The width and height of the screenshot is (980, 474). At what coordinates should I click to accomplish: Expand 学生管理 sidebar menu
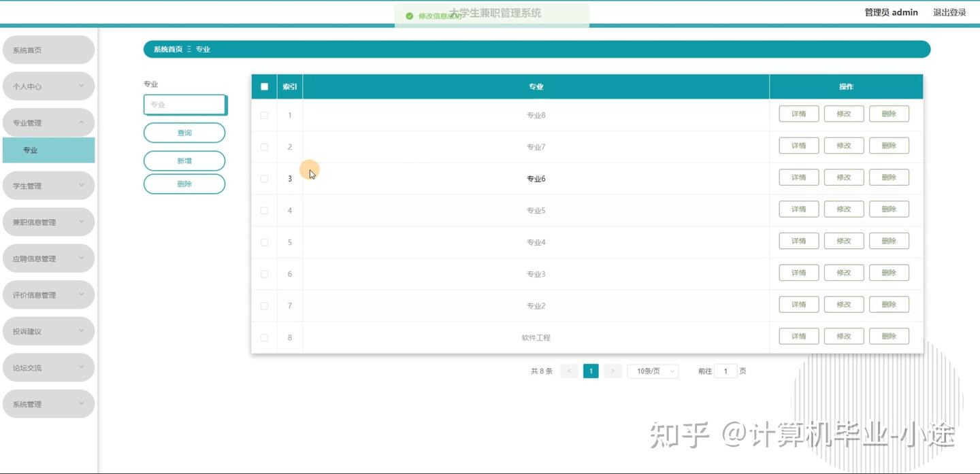click(x=48, y=186)
